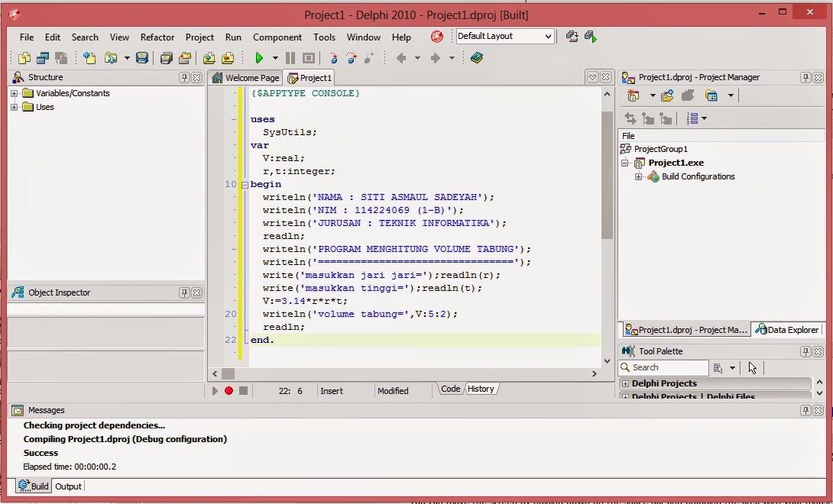This screenshot has height=504, width=833.
Task: Open the Back history dropdown arrow
Action: [x=417, y=58]
